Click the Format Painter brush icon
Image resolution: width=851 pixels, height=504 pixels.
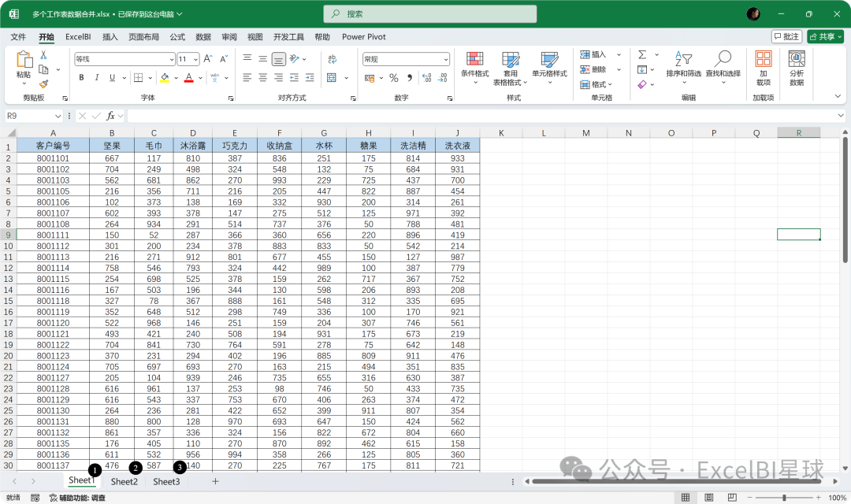[x=43, y=83]
